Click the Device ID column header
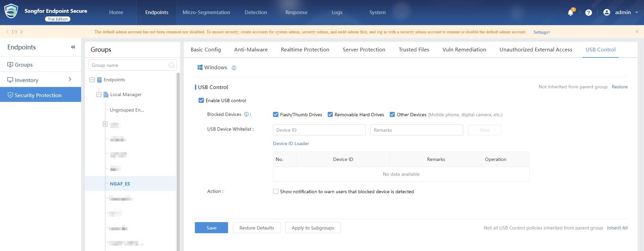644x251 pixels. tap(343, 159)
